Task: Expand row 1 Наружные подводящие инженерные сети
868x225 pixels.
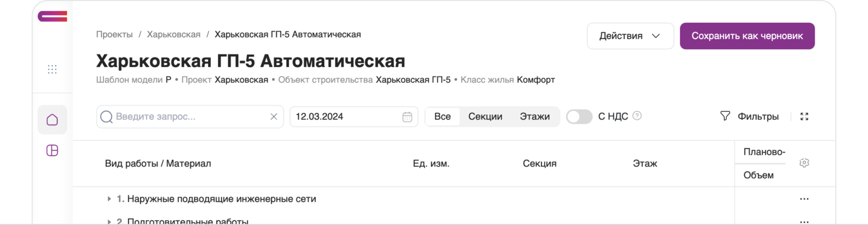Action: 109,199
